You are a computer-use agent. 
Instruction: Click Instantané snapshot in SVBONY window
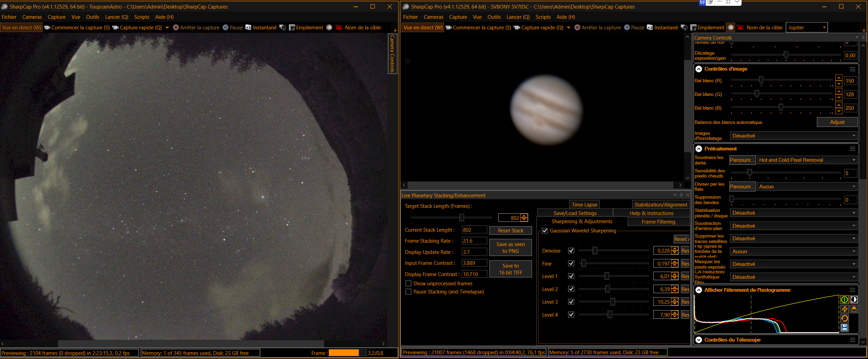tap(662, 27)
